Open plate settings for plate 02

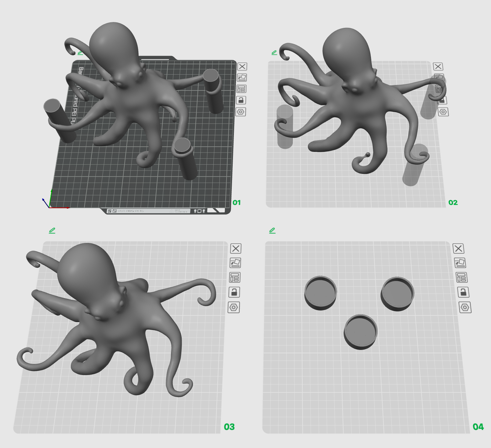coord(443,112)
